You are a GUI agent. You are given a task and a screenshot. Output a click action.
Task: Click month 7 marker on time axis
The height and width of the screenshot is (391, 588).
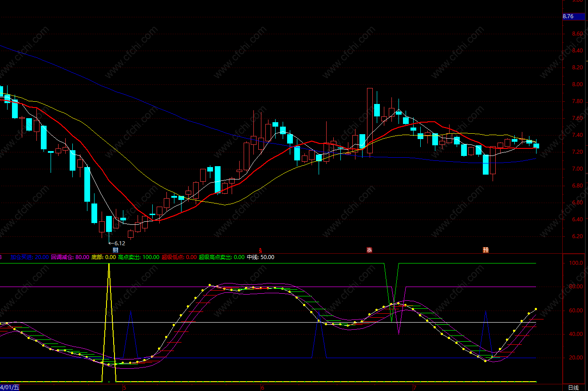click(414, 388)
